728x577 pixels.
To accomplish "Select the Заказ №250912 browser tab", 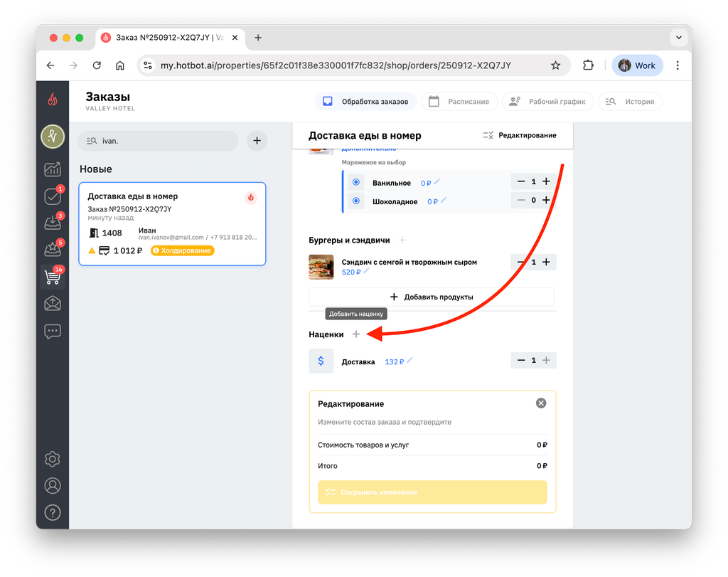I will 169,38.
